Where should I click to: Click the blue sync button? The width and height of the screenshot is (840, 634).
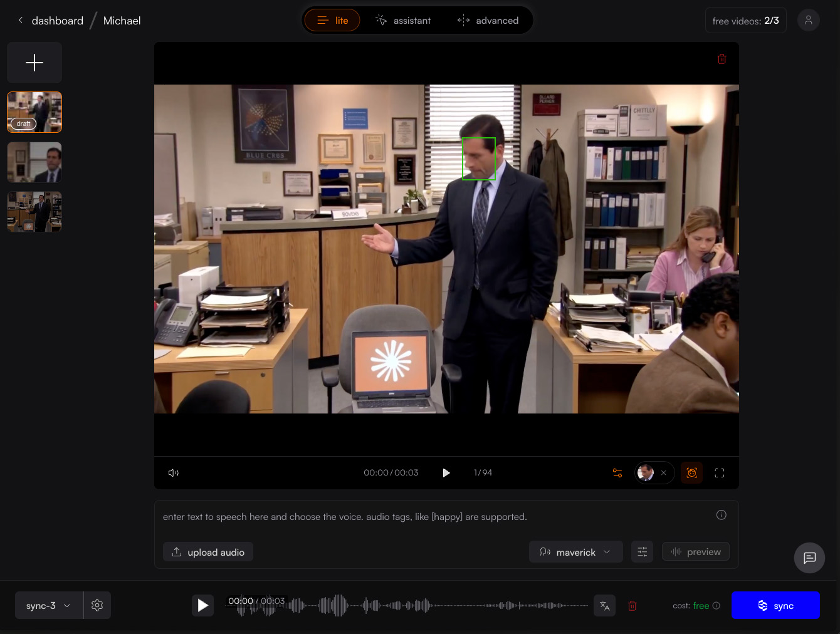click(775, 605)
